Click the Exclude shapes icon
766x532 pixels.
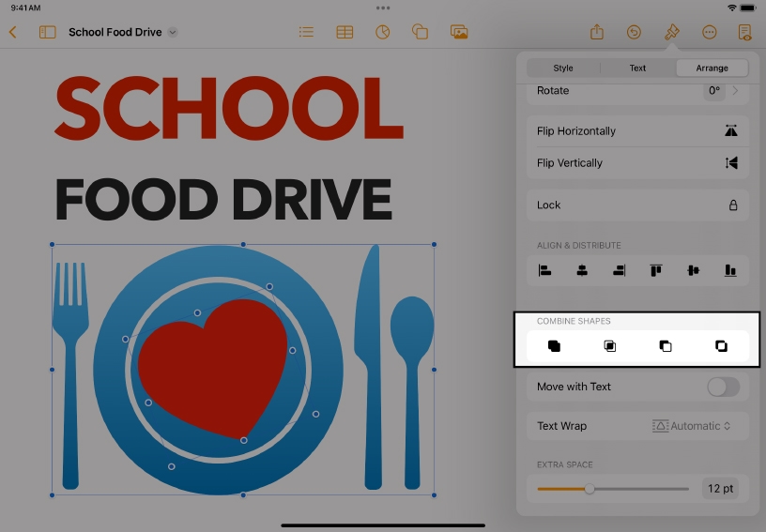pos(721,346)
